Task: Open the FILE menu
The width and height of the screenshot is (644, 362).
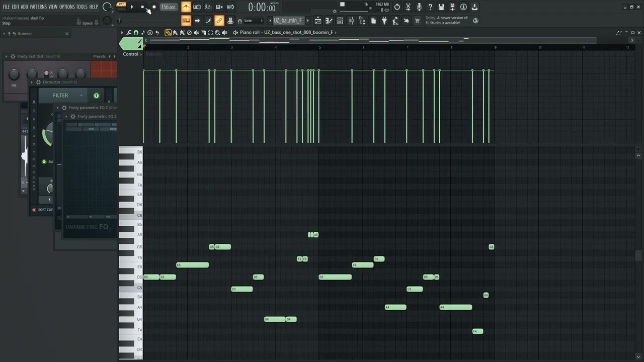Action: tap(6, 7)
